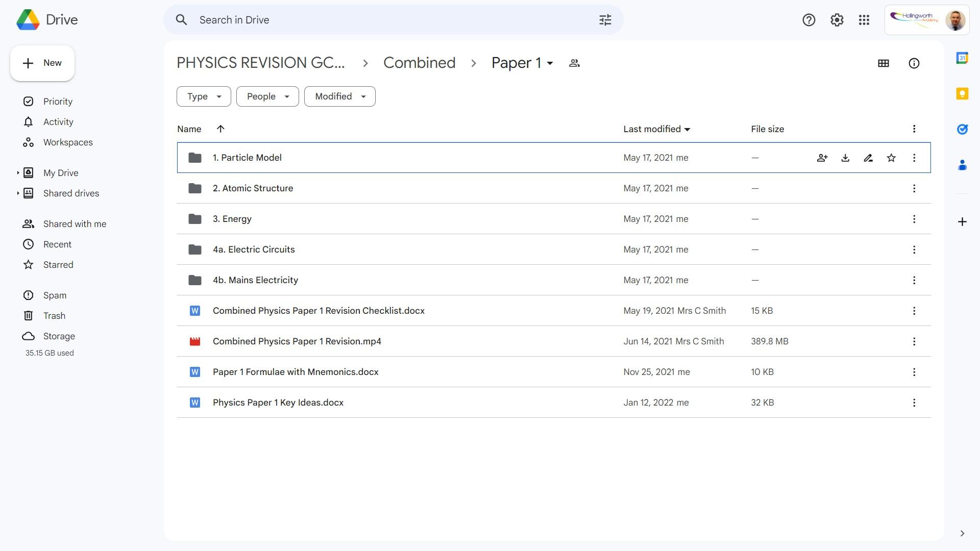Open Google apps grid launcher
The height and width of the screenshot is (551, 980).
tap(864, 20)
